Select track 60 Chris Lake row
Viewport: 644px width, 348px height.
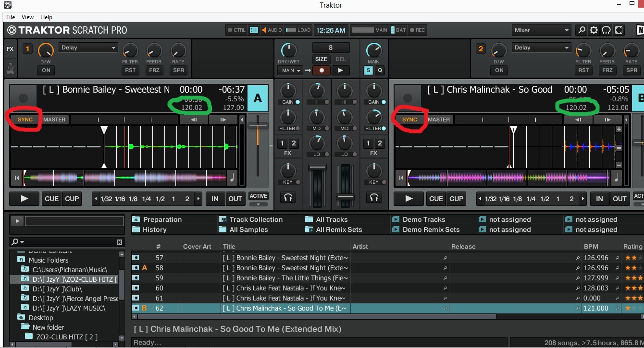[x=387, y=288]
